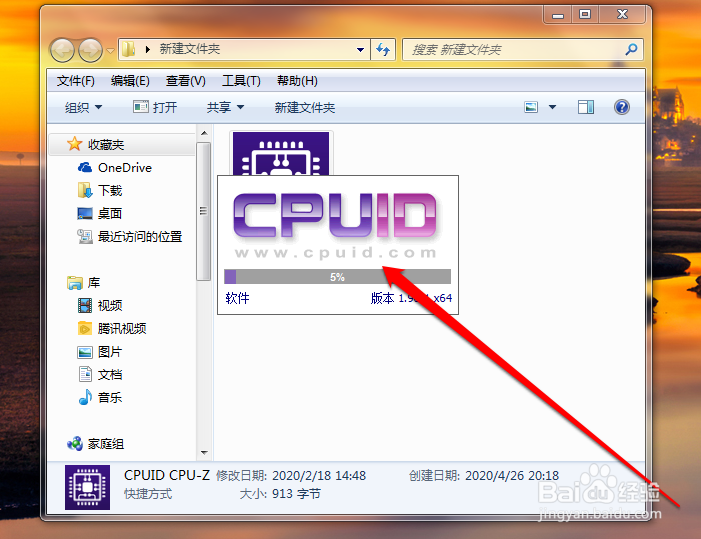Click sidebar scrollbar up arrow
This screenshot has width=701, height=539.
click(204, 133)
